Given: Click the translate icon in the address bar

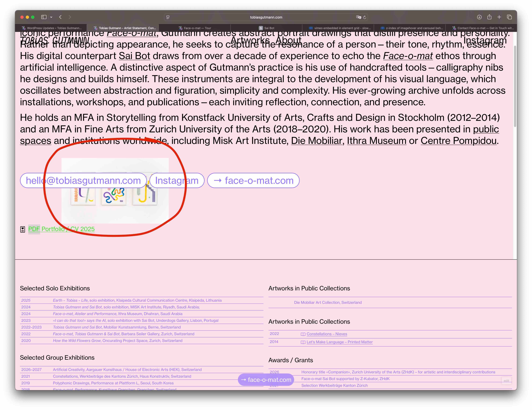Looking at the screenshot, I should click(358, 17).
